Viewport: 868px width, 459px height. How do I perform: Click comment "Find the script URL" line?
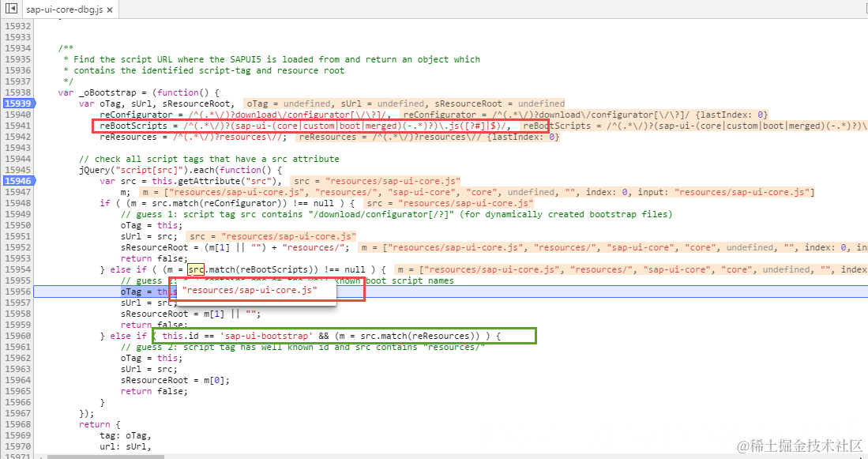tap(272, 59)
